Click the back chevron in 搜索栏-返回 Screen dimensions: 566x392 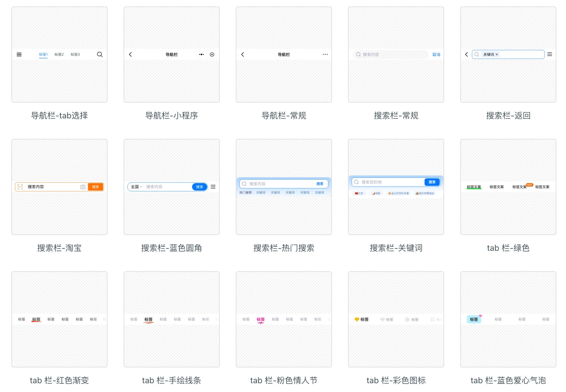pos(466,54)
